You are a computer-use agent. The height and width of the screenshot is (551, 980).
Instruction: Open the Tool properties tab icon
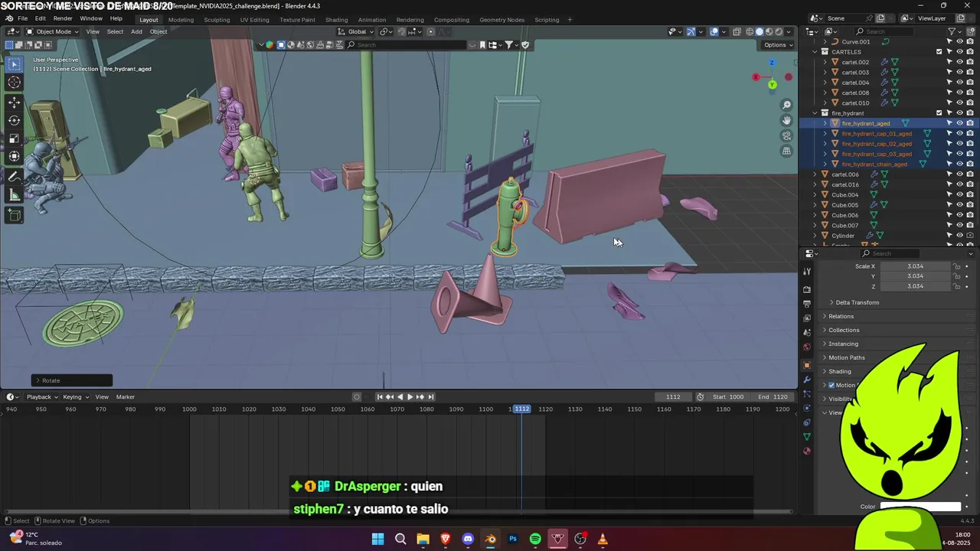point(806,271)
